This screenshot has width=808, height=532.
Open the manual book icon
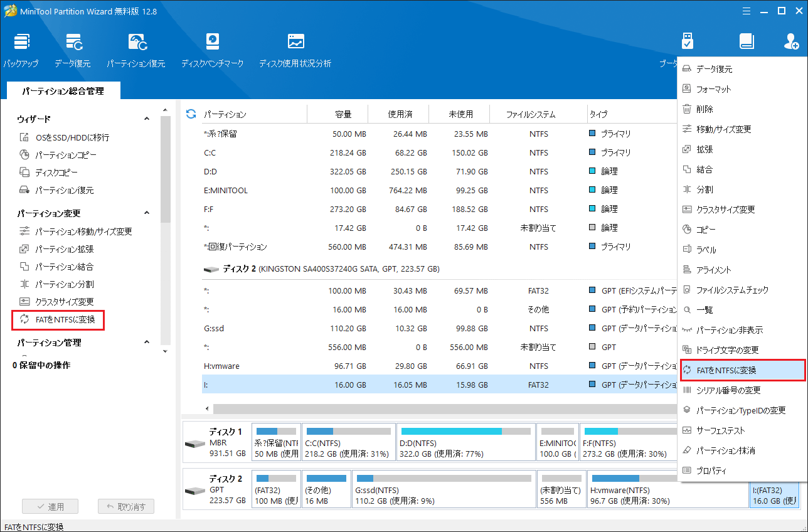[x=747, y=41]
